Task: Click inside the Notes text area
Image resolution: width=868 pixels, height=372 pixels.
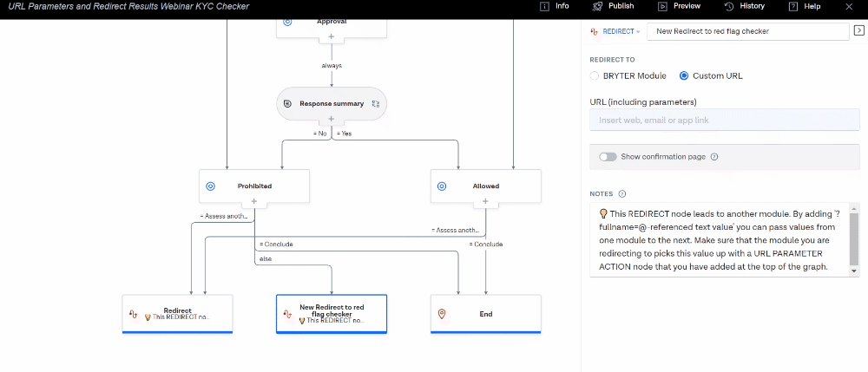Action: (x=720, y=240)
